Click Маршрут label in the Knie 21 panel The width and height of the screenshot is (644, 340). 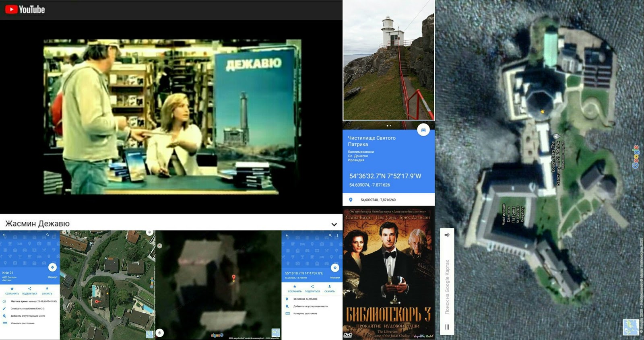point(53,277)
